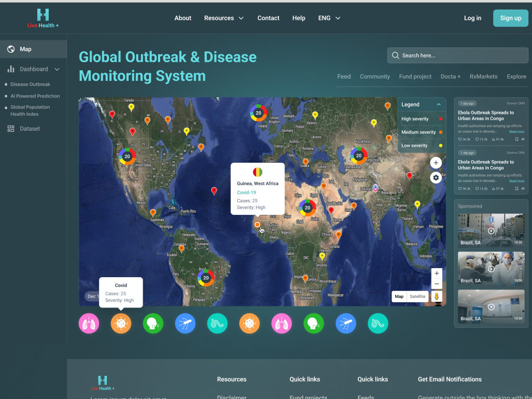Open Read more on upper Ebola card
Viewport: 532px width, 399px height.
pos(517,131)
